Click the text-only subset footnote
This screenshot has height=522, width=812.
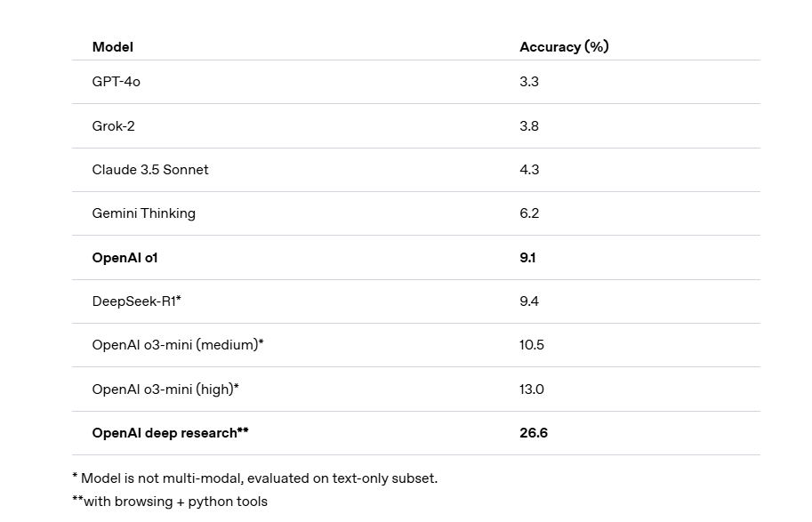coord(254,478)
